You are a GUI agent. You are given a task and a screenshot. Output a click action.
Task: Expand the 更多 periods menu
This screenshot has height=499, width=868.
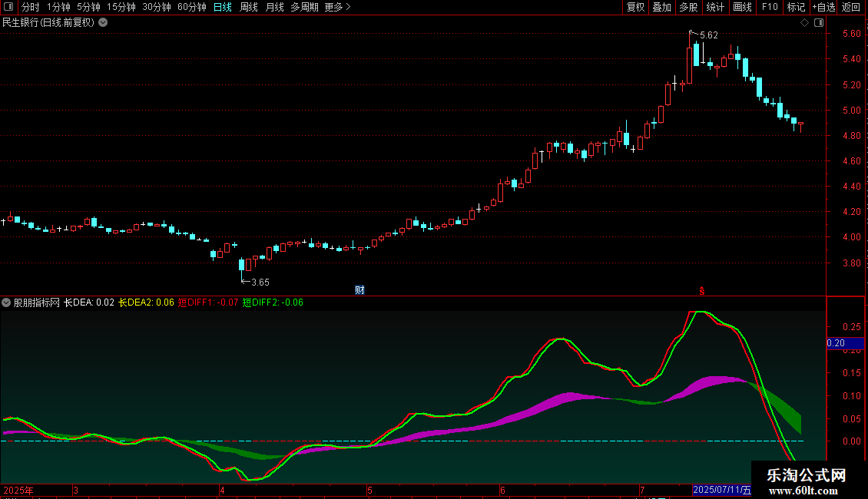337,7
